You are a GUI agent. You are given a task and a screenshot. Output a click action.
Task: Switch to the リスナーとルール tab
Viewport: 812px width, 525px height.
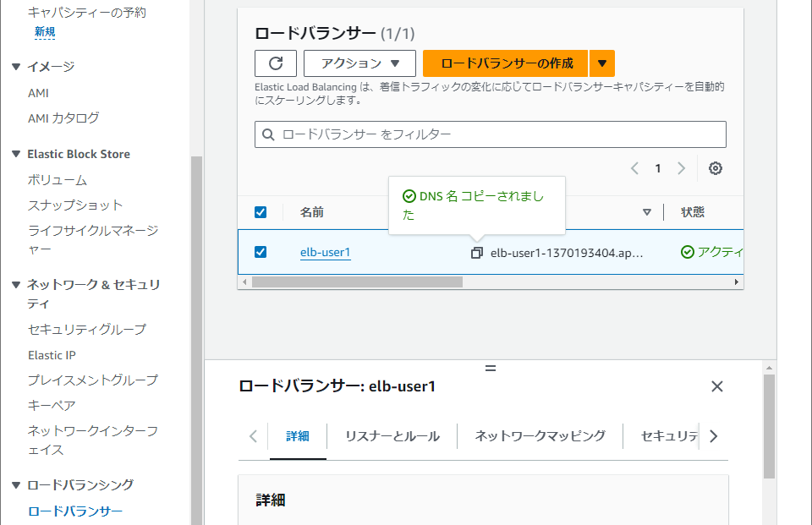pyautogui.click(x=391, y=436)
